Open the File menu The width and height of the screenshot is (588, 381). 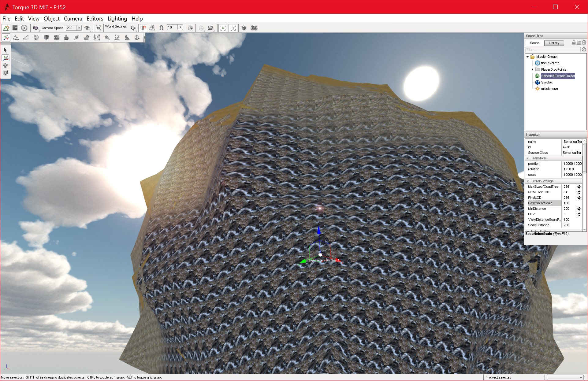(x=6, y=19)
